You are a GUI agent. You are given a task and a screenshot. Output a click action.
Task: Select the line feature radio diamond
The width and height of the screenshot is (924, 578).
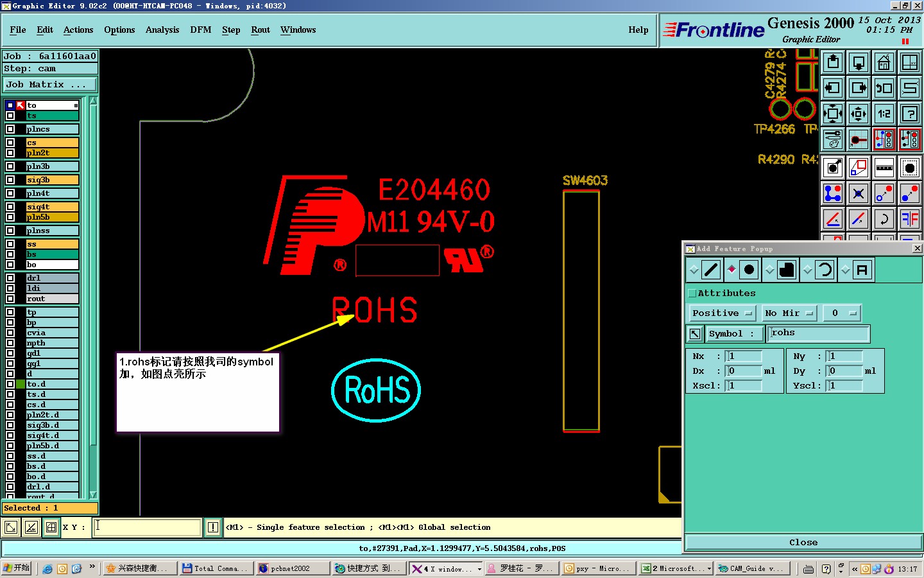click(x=694, y=270)
